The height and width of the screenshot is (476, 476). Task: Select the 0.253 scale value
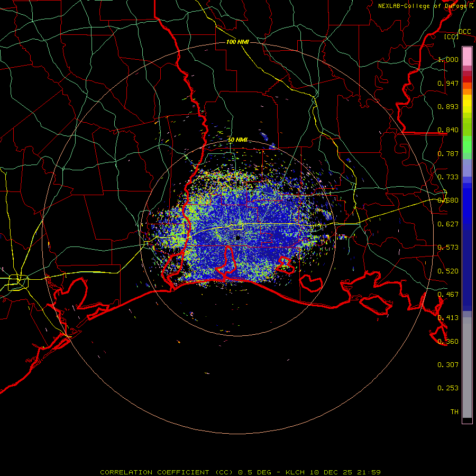tap(448, 388)
